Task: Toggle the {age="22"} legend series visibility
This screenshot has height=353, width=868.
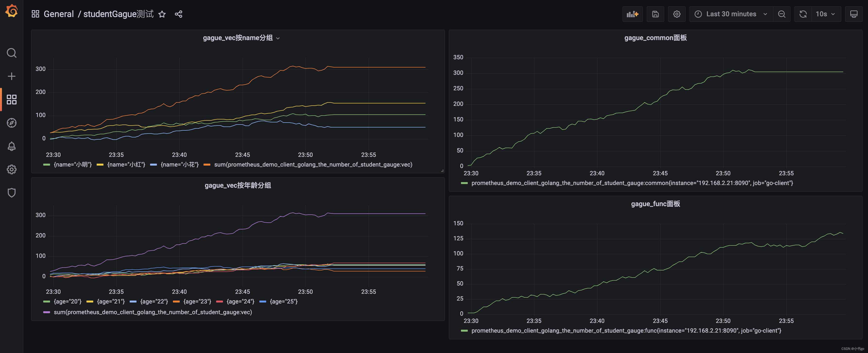Action: pos(154,302)
